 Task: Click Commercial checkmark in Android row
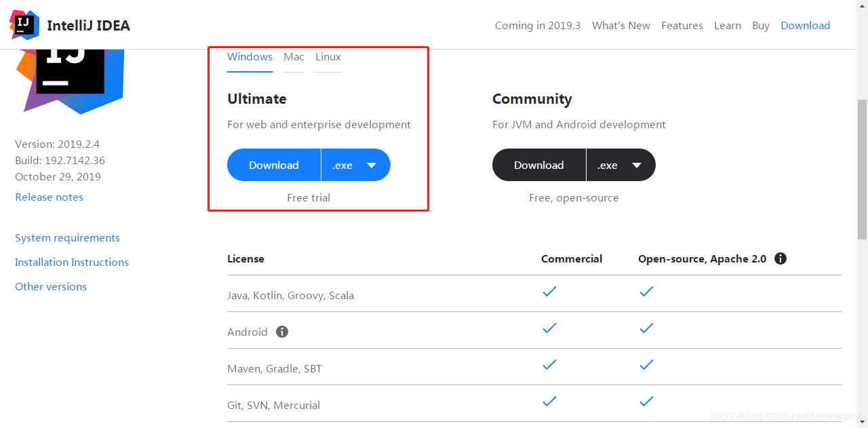[549, 328]
